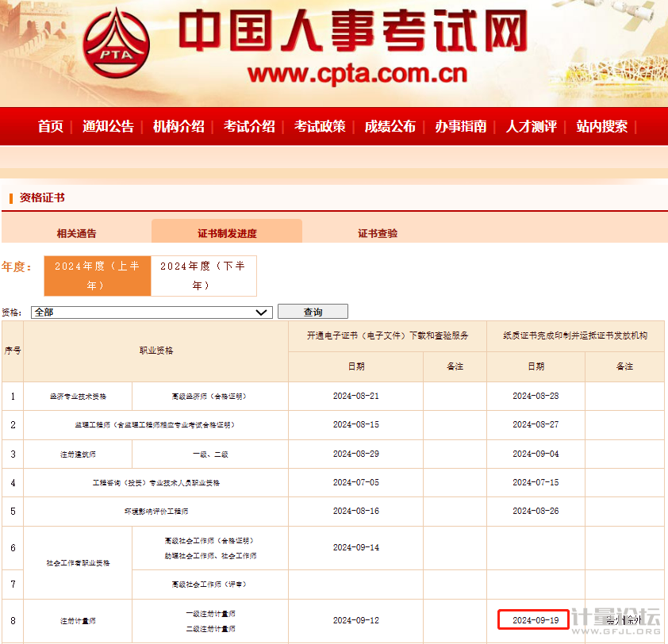Click 环境影响评价工程师 cell in row 5

coord(156,512)
